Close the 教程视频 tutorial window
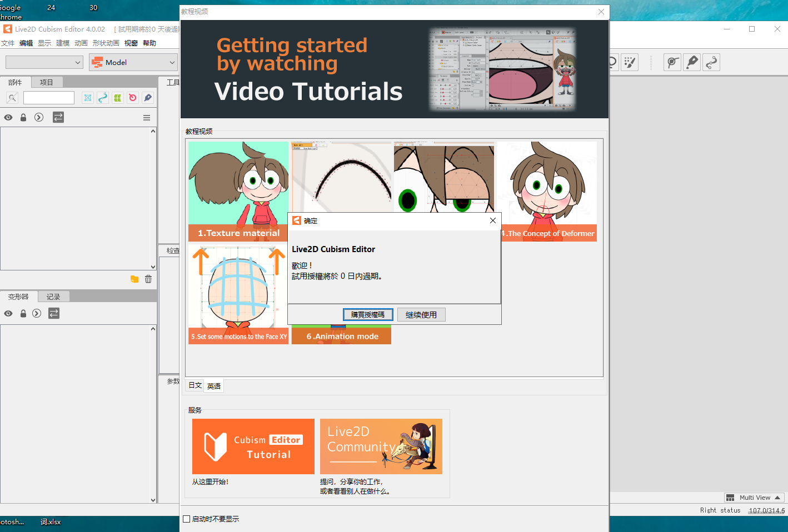Screen dimensions: 788x532 point(601,12)
